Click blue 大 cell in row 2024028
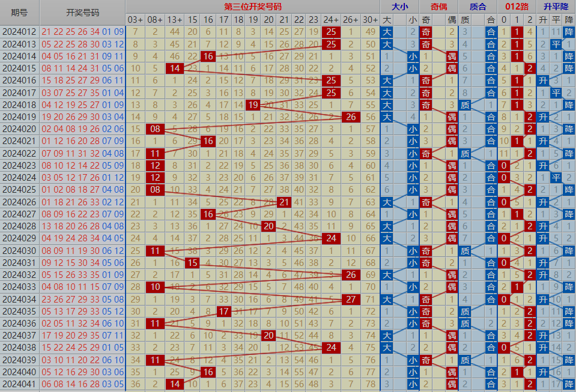 point(387,226)
